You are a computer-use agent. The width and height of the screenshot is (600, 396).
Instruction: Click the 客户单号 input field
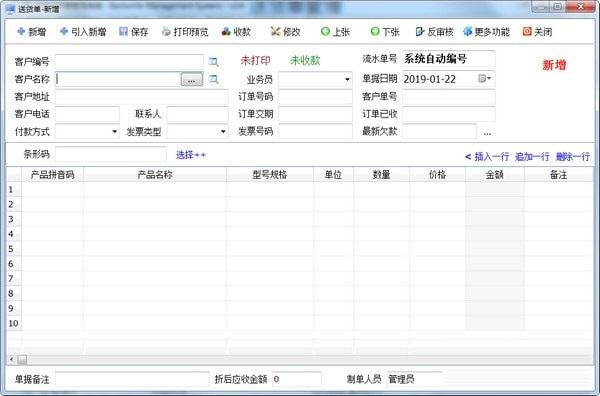[448, 97]
